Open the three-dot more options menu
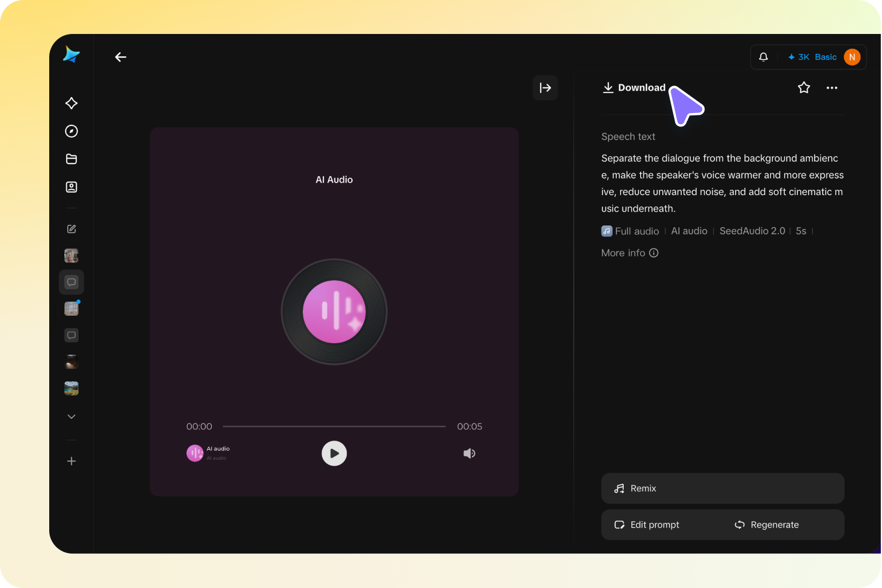The width and height of the screenshot is (882, 588). pos(832,88)
